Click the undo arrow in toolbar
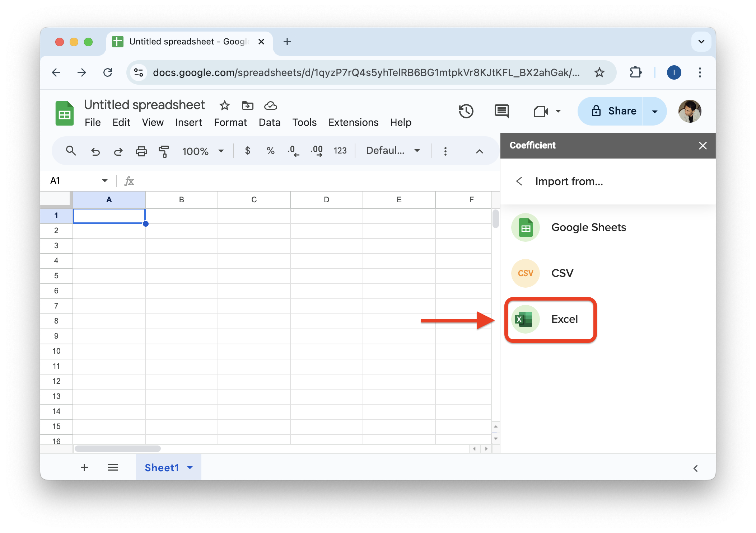The height and width of the screenshot is (533, 756). point(95,151)
